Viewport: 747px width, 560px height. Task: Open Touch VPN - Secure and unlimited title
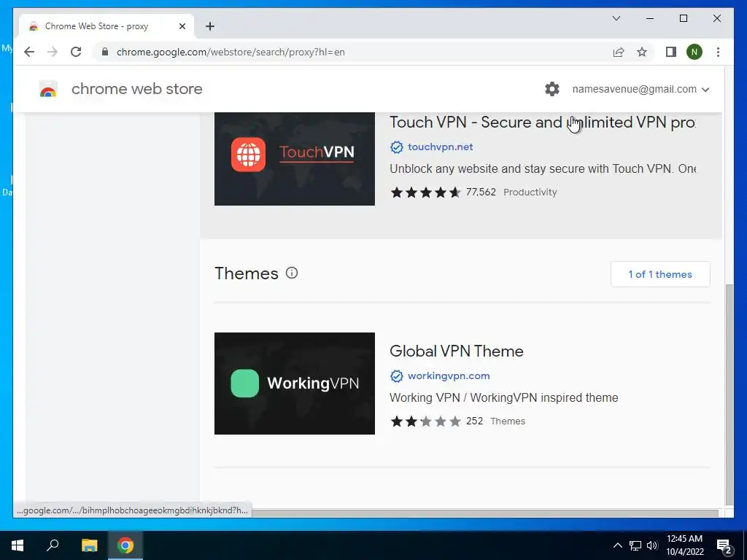point(543,122)
